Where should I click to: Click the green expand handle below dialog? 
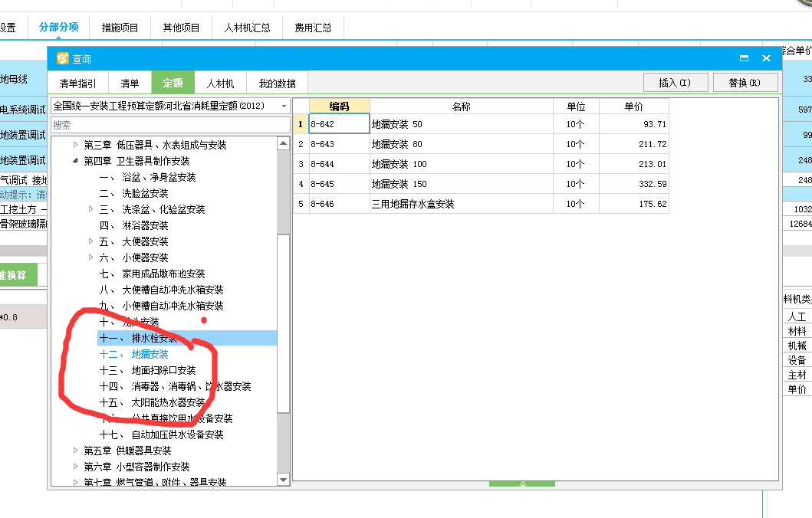pos(522,484)
